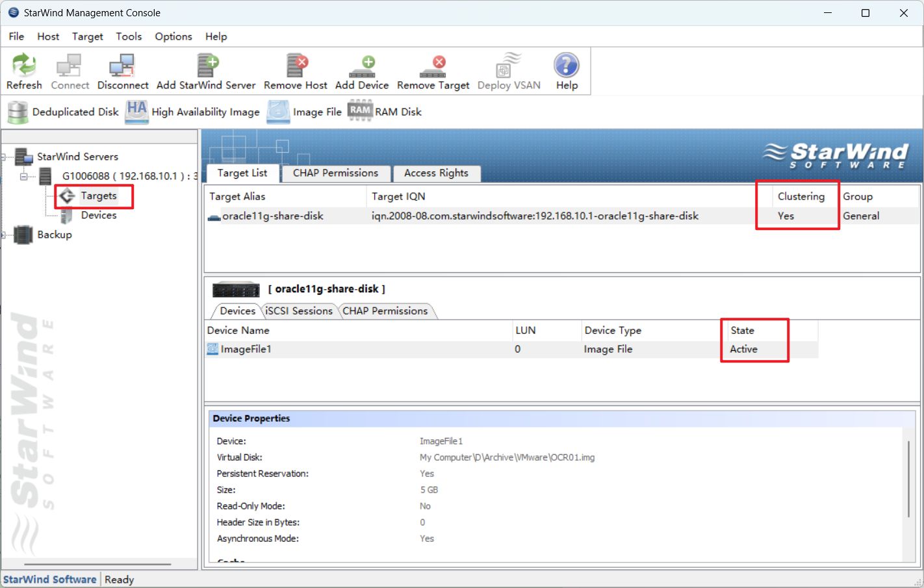Select the ImageFile1 device row name

click(x=246, y=349)
